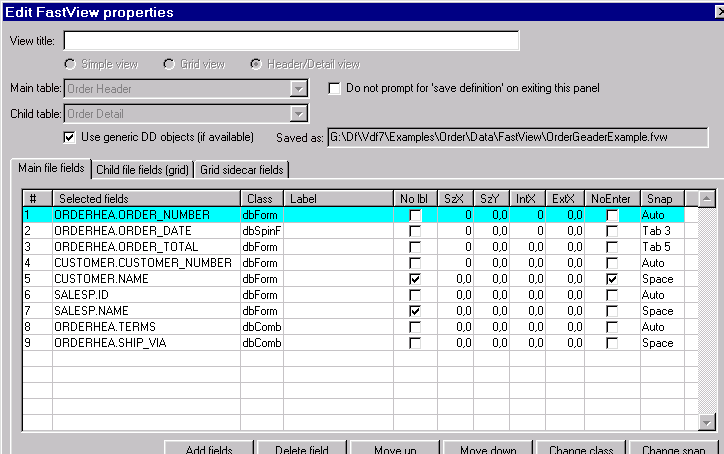This screenshot has height=454, width=724.
Task: Click the Class column header
Action: point(261,199)
